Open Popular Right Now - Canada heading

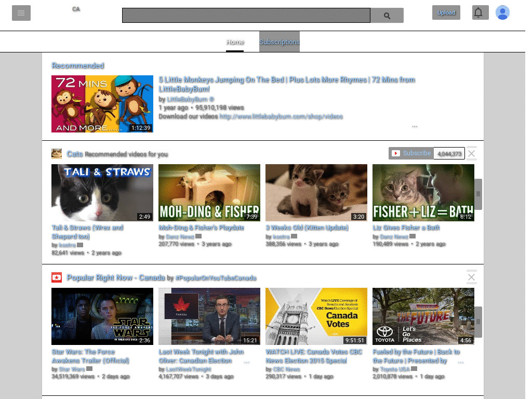tap(116, 277)
